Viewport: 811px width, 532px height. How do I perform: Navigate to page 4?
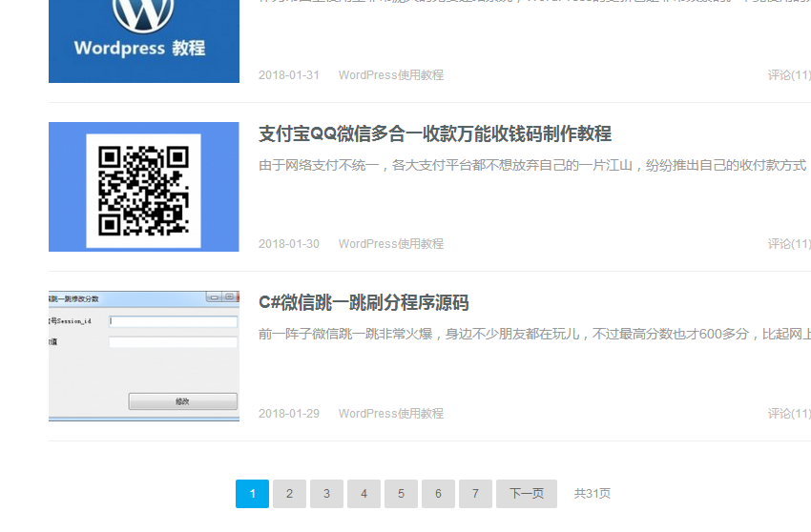(x=364, y=494)
